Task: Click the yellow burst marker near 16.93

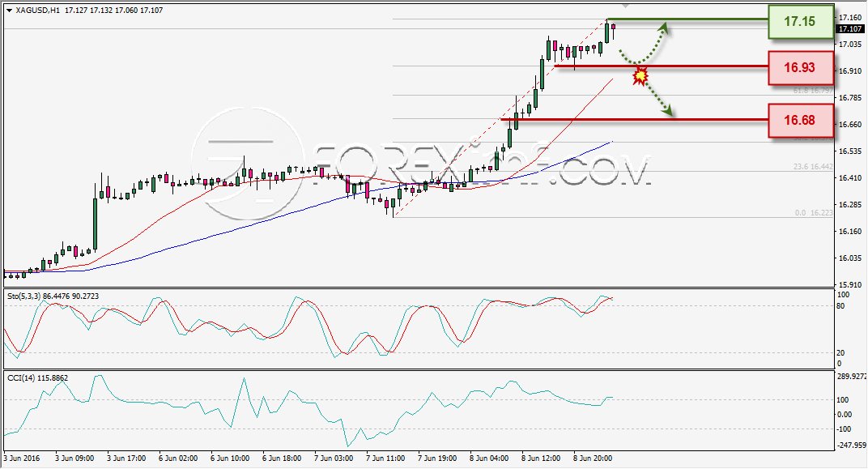Action: (640, 75)
